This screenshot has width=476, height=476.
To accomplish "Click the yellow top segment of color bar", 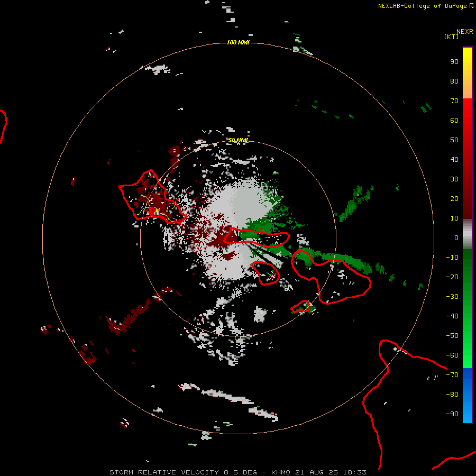I will point(467,73).
